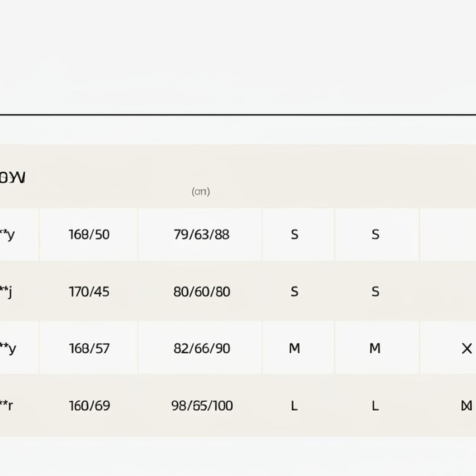The width and height of the screenshot is (476, 476).
Task: Click the second L size in the 160/69 row
Action: click(375, 406)
